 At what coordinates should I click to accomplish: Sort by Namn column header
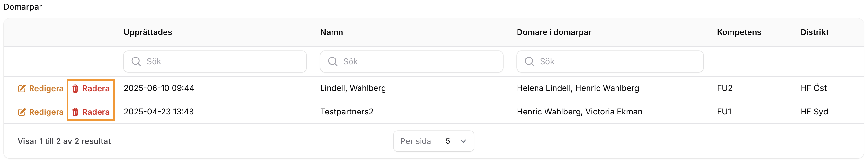point(332,32)
